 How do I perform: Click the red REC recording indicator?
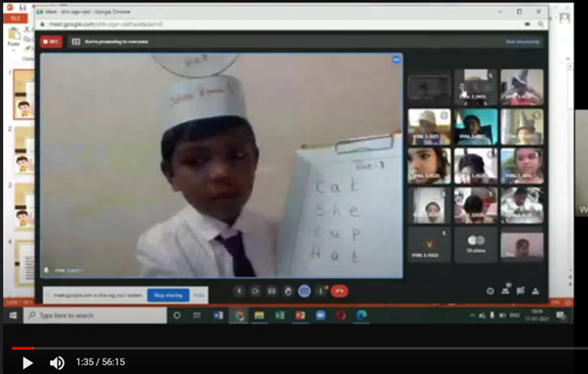52,42
